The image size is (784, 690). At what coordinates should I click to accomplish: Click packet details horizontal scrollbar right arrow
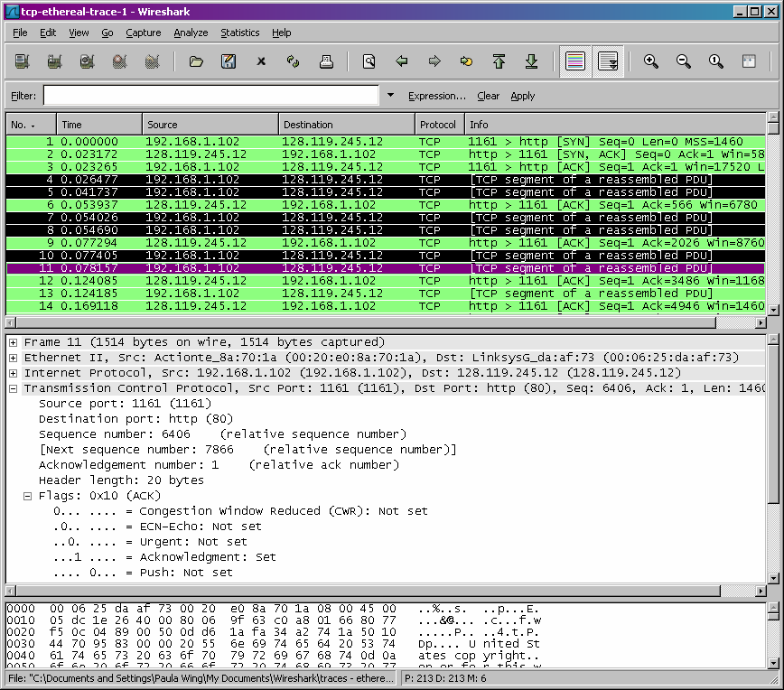(x=761, y=591)
